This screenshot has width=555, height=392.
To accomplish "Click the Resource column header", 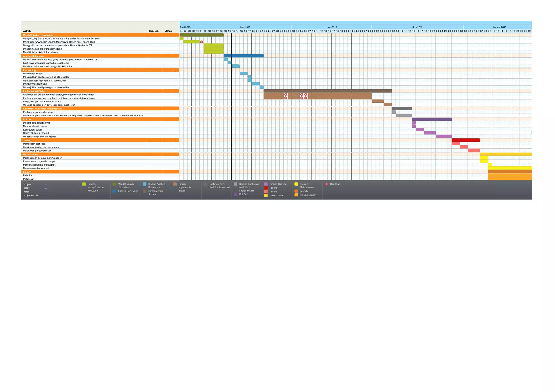I will coord(154,31).
